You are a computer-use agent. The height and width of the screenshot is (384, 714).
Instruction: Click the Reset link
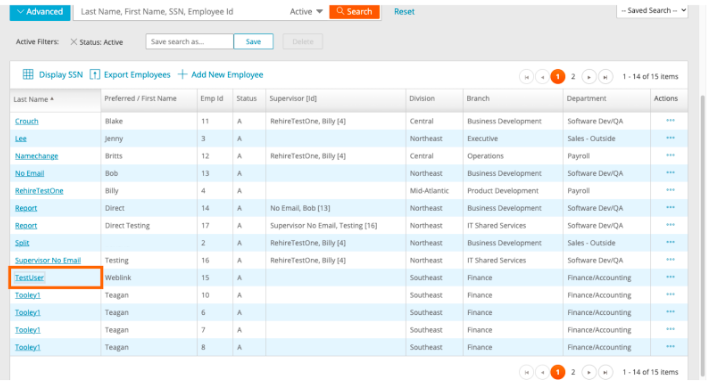click(x=404, y=12)
